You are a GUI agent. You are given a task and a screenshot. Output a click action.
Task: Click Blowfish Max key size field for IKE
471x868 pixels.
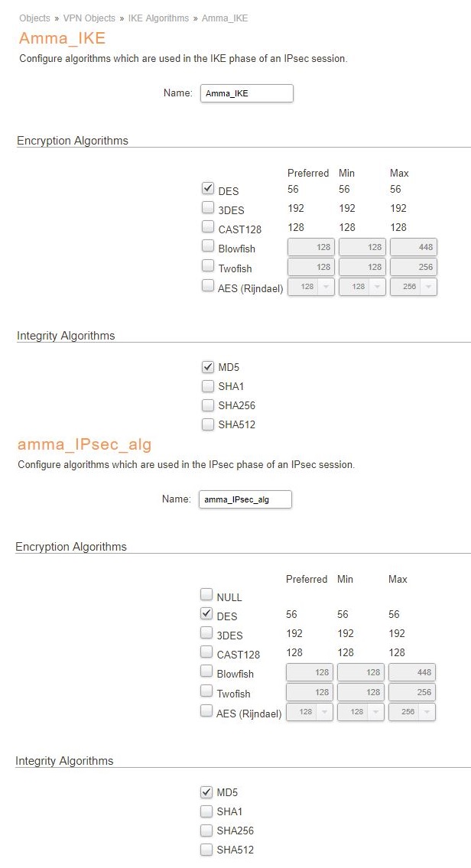(x=414, y=247)
